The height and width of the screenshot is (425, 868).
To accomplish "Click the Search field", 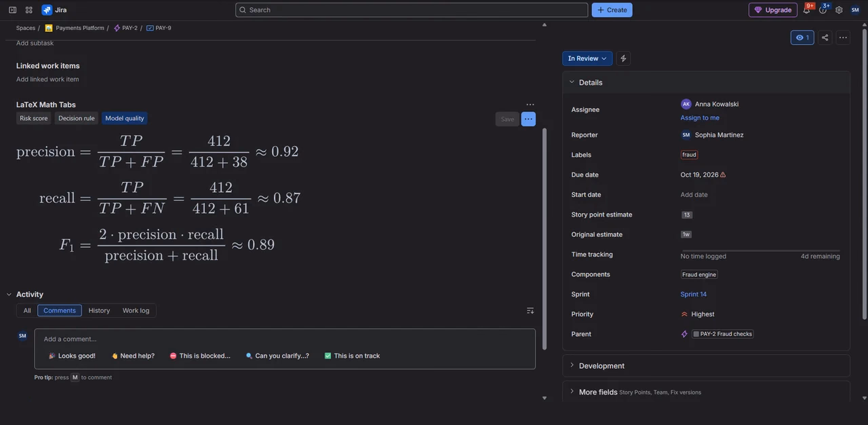I will click(412, 10).
